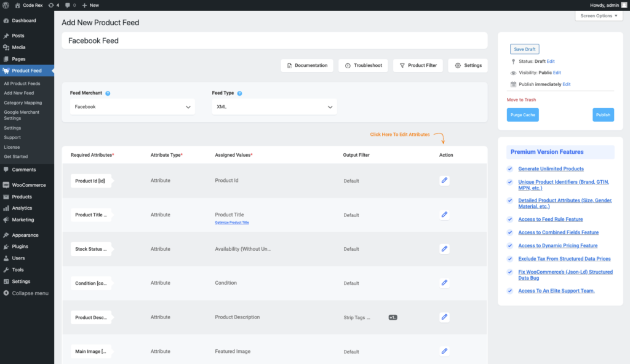The image size is (630, 364).
Task: Expand the Screen Options panel
Action: point(599,15)
